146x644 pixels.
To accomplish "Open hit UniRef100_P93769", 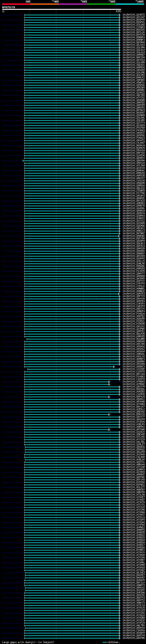I will click(134, 128).
